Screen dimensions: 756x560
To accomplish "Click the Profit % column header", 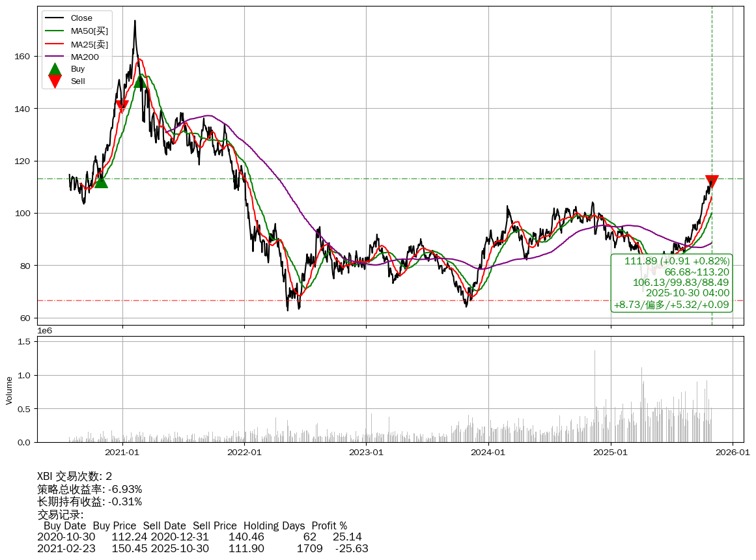I will pos(329,525).
